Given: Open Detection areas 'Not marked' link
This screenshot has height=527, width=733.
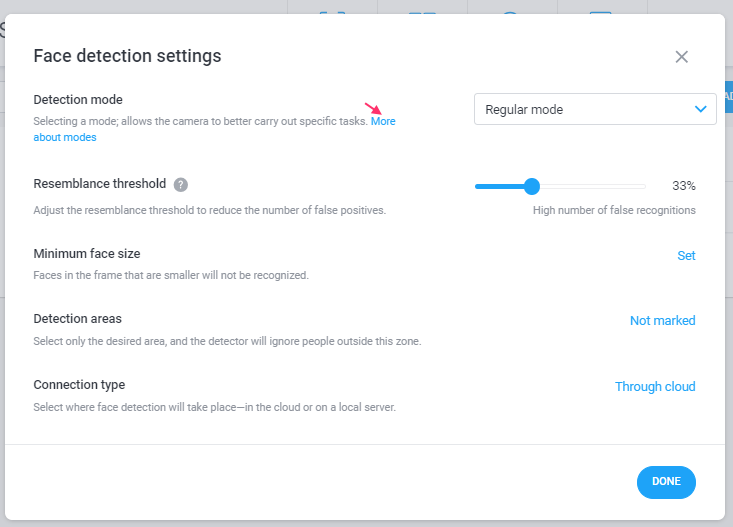Looking at the screenshot, I should tap(662, 320).
